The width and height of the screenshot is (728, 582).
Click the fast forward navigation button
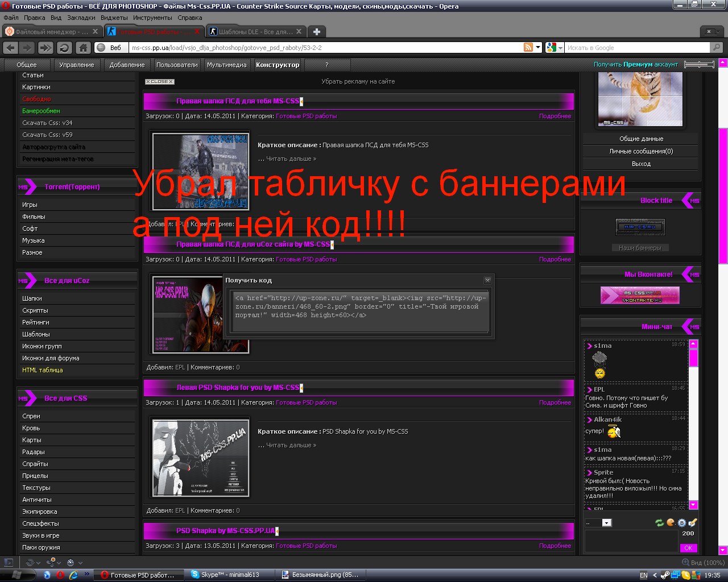point(46,48)
